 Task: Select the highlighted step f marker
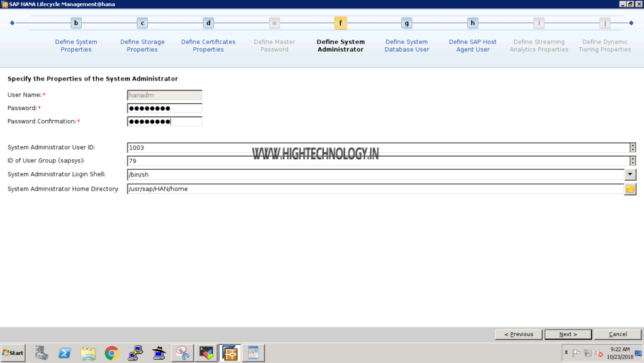pos(340,23)
